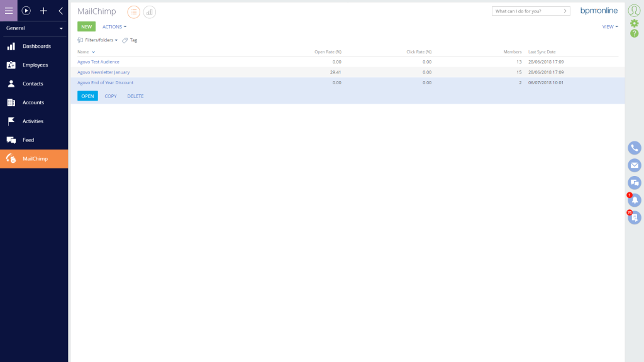Click the 29.41 open rate value
Screen dimensions: 644x362
pos(336,72)
